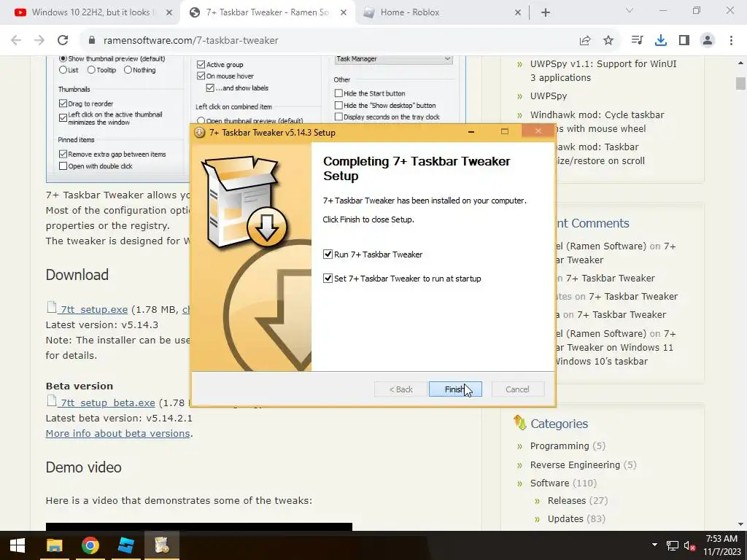Image resolution: width=747 pixels, height=560 pixels.
Task: Toggle Chrome side panel icon
Action: pyautogui.click(x=684, y=40)
